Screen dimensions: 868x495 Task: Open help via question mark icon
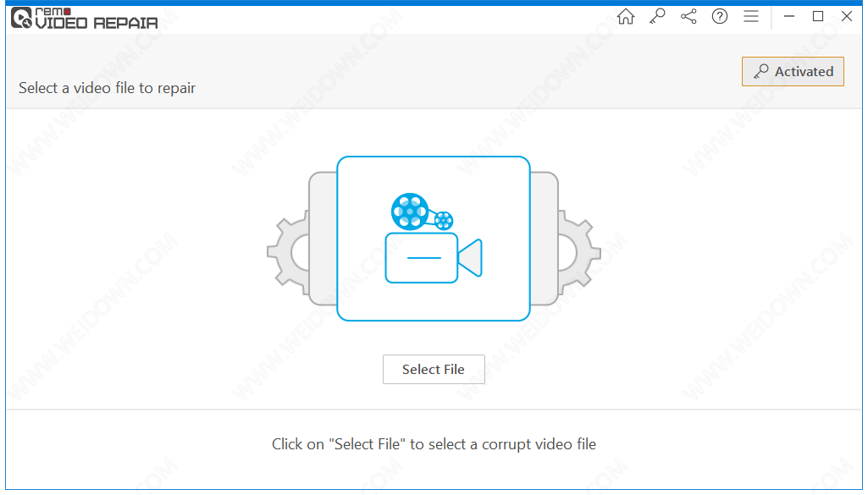[x=720, y=17]
